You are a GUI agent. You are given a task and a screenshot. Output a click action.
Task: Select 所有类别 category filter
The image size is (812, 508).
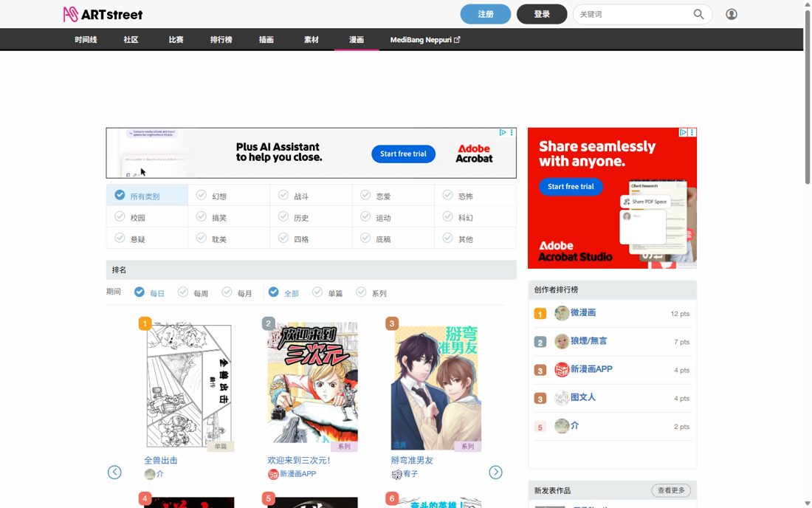147,196
